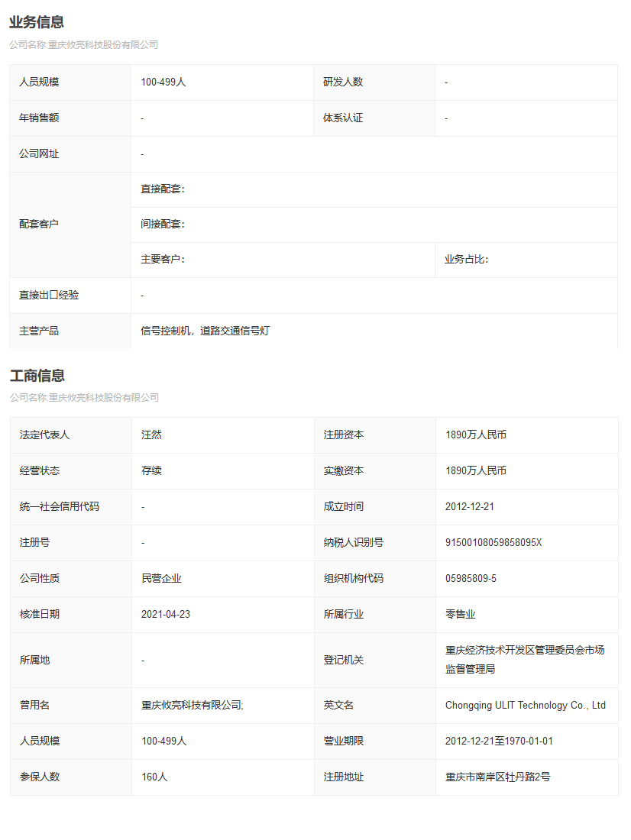Select the 民营企业 value
This screenshot has height=840, width=631.
[x=161, y=579]
